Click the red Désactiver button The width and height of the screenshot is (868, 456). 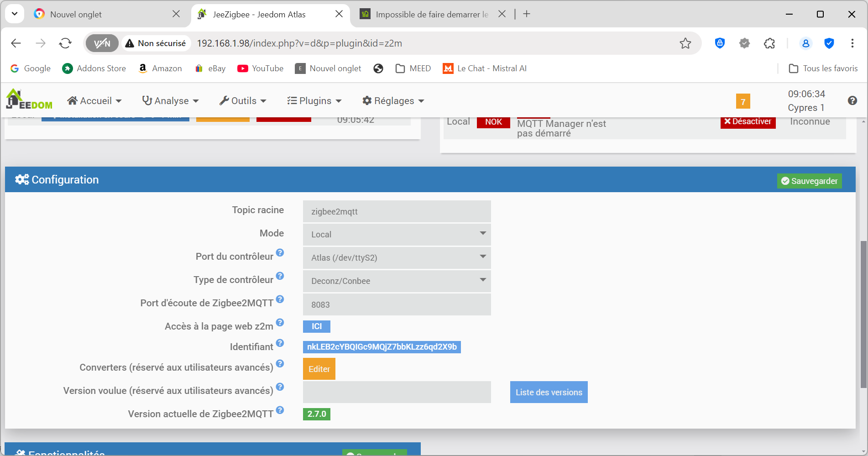[748, 121]
